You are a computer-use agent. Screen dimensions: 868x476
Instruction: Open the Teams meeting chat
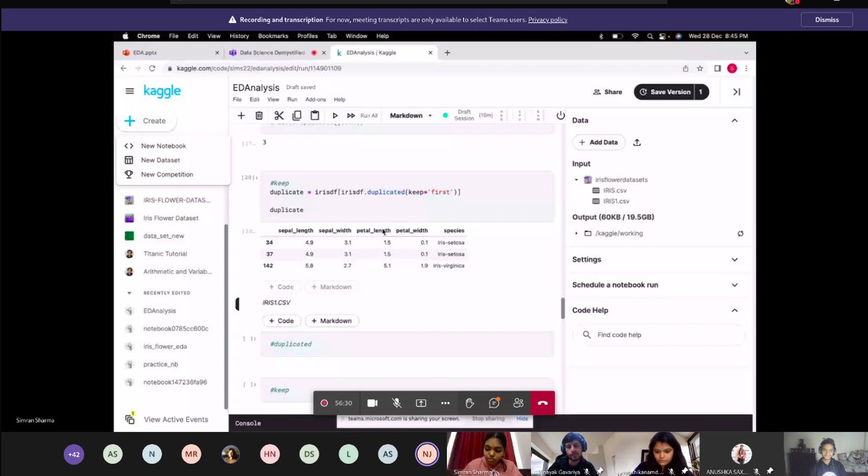(x=493, y=403)
